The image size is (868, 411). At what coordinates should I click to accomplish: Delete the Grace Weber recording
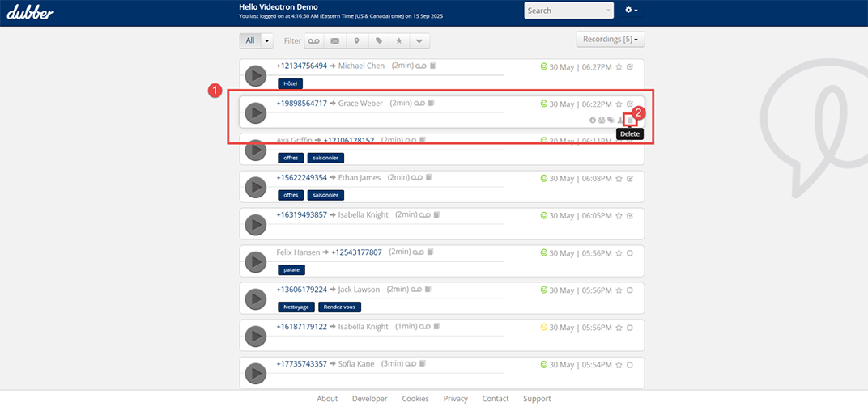[x=629, y=120]
